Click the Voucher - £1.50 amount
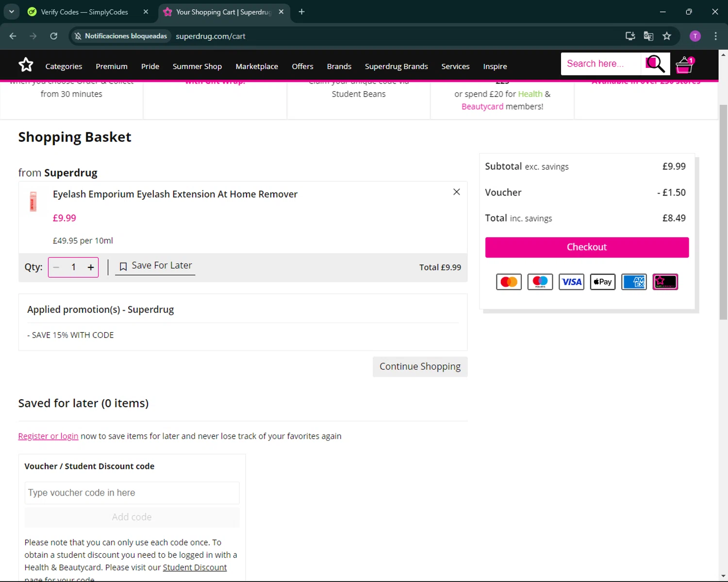Screen dimensions: 728x582 pyautogui.click(x=671, y=193)
